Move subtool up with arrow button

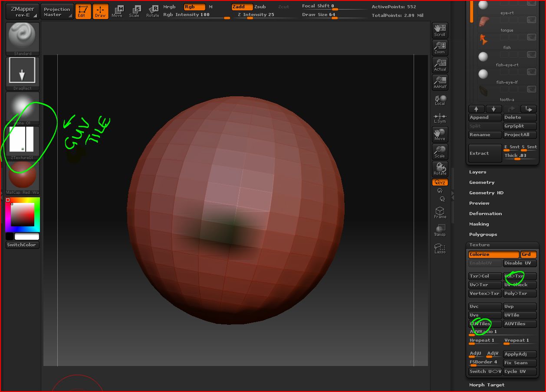[x=476, y=109]
